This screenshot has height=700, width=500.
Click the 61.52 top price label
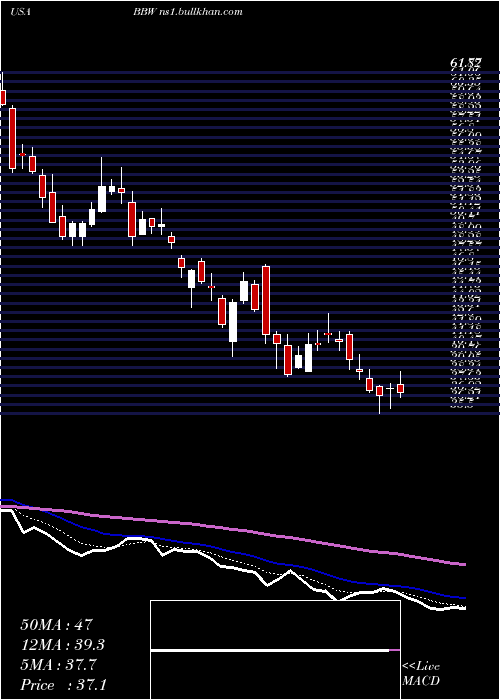(x=465, y=64)
